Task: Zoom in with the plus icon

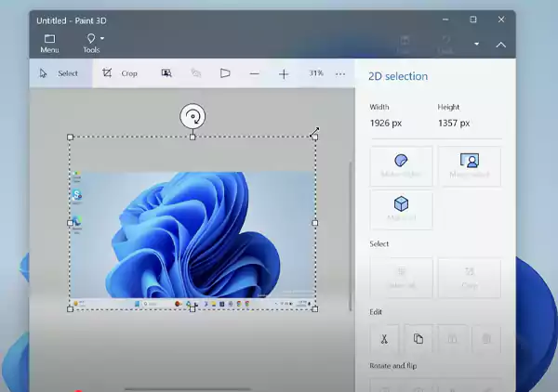Action: click(x=284, y=74)
